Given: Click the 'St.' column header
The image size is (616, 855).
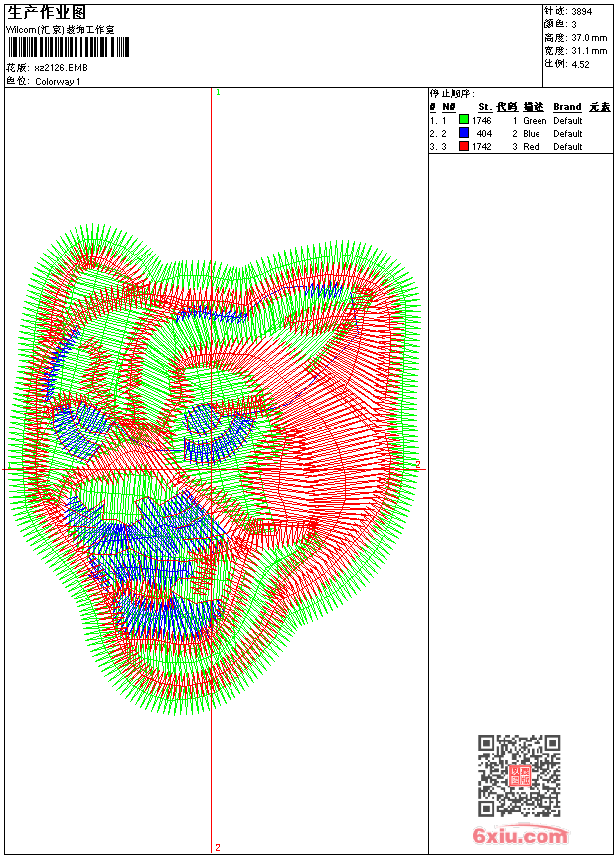Looking at the screenshot, I should [485, 107].
